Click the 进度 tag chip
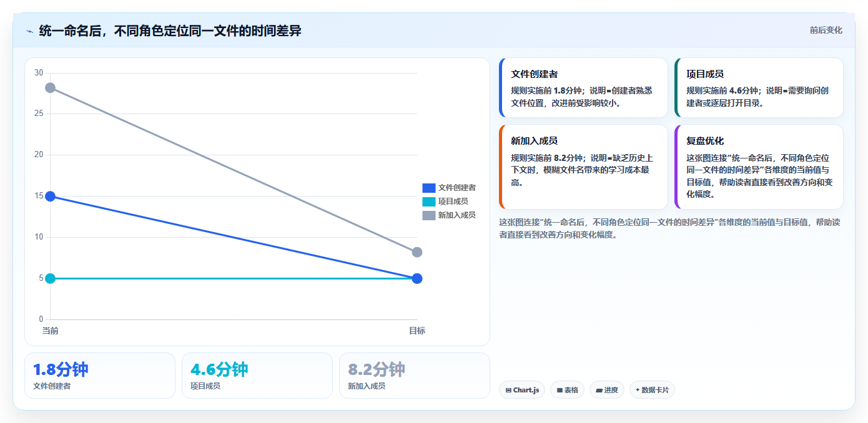Image resolution: width=868 pixels, height=423 pixels. (606, 390)
